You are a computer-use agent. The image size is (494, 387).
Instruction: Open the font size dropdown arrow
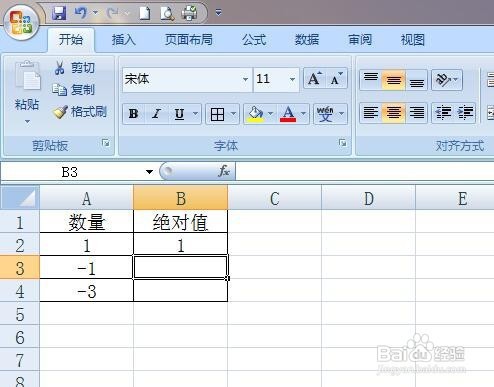292,79
